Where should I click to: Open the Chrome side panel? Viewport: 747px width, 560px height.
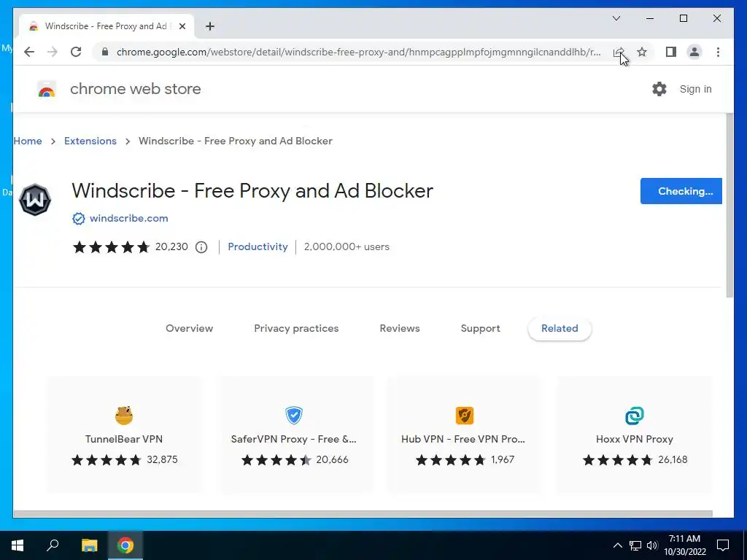pos(671,52)
